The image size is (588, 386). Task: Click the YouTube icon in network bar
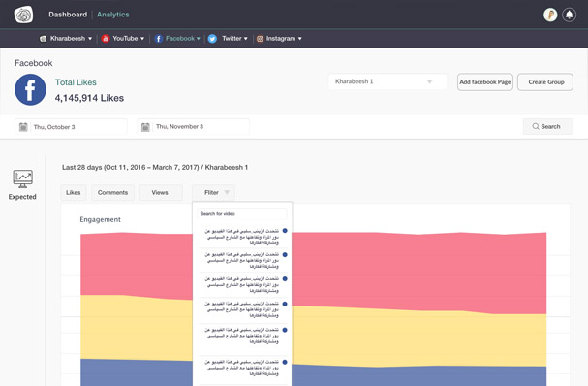coord(106,38)
